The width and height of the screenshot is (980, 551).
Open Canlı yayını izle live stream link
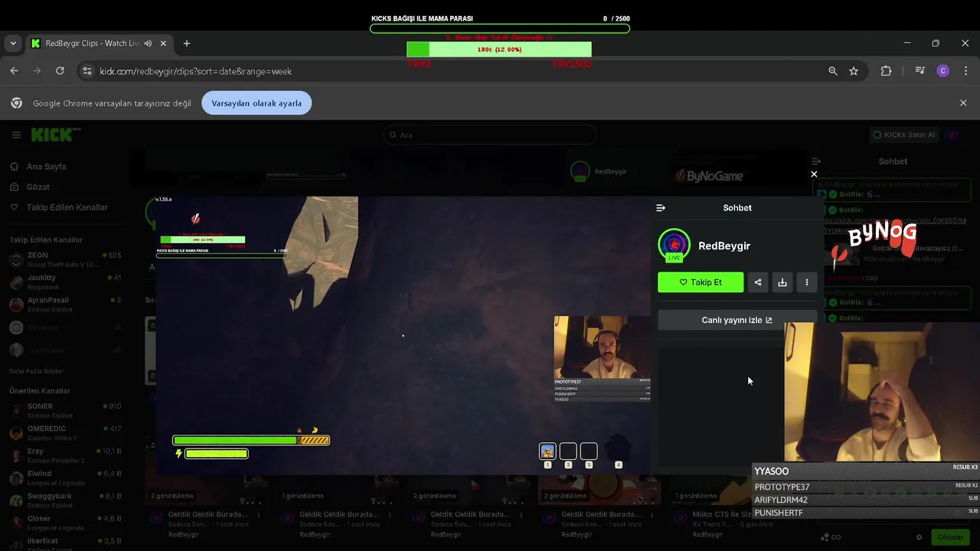(737, 320)
